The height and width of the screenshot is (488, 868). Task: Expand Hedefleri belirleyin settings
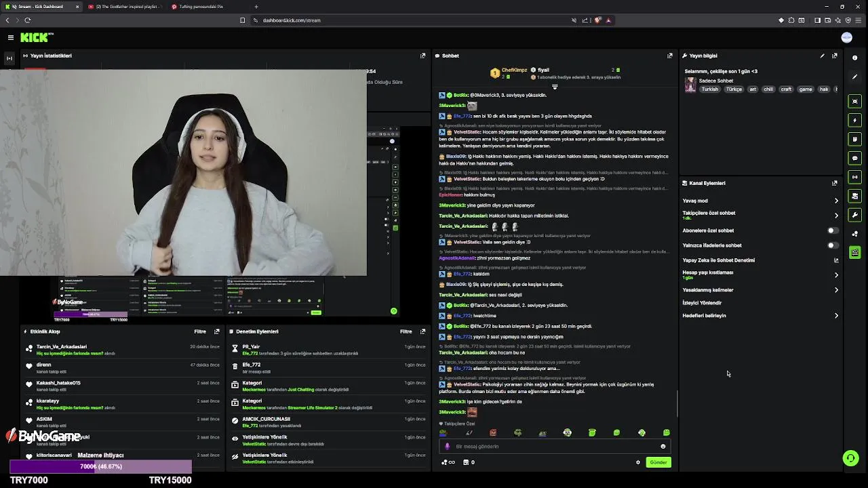(x=835, y=316)
